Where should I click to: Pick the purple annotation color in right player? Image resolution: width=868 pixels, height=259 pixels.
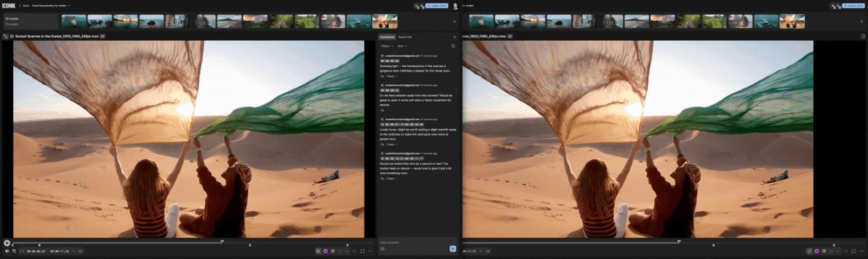point(817,251)
